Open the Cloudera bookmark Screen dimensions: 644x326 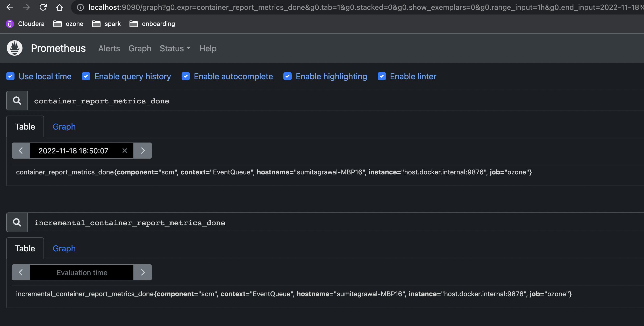pyautogui.click(x=25, y=24)
